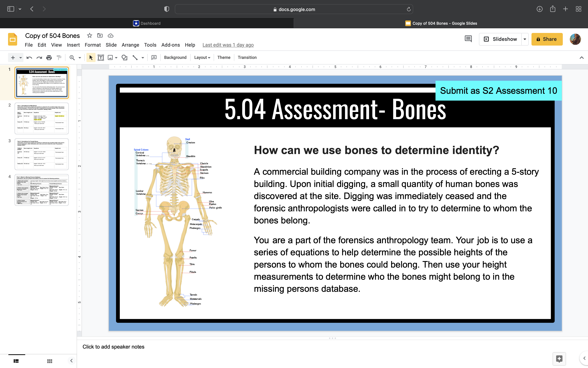Select slide 2 thumbnail in filmstrip

point(41,118)
